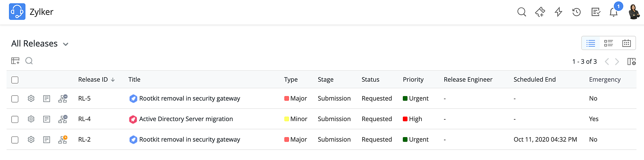Expand the All Releases view dropdown
The width and height of the screenshot is (644, 160).
(66, 44)
